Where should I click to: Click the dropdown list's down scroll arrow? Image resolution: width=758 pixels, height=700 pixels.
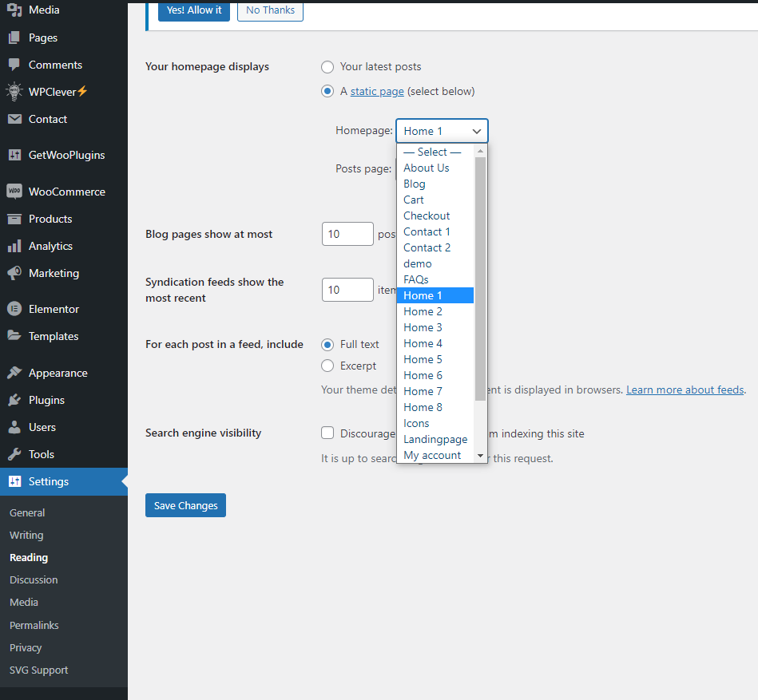480,456
